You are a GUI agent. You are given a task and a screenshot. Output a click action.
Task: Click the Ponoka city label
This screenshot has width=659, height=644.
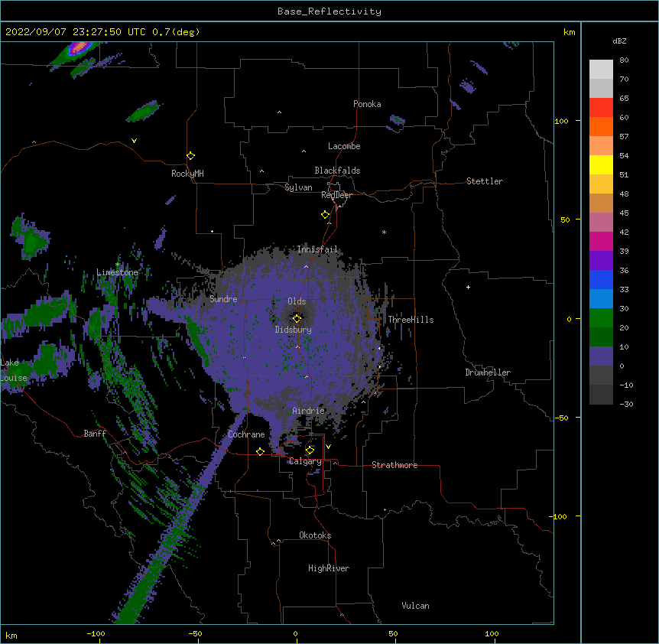point(367,104)
